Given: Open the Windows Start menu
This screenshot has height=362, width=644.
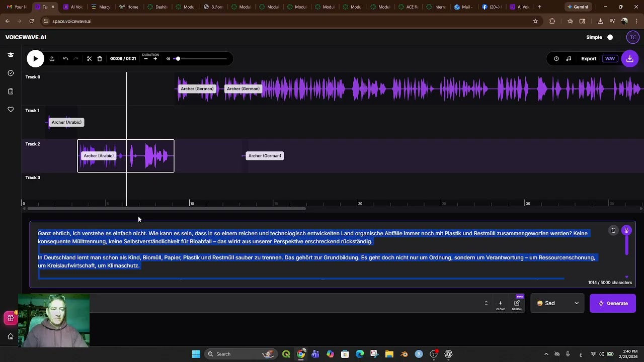Looking at the screenshot, I should click(196, 354).
